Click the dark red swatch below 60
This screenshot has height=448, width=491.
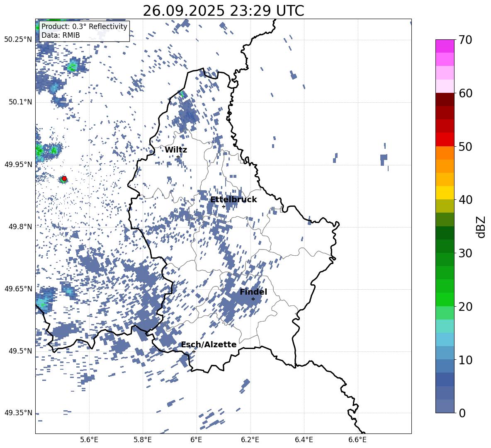(x=445, y=99)
